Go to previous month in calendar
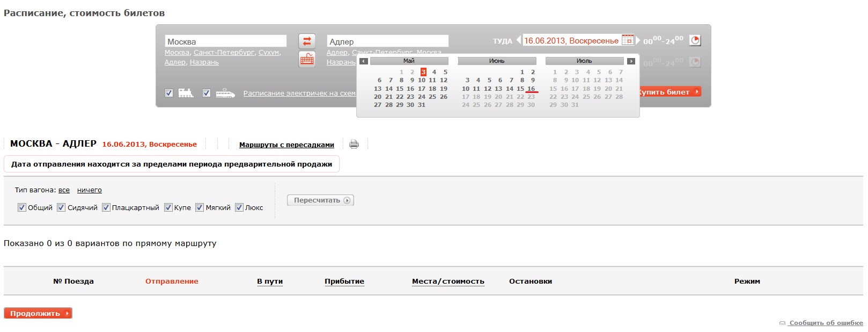868x332 pixels. coord(364,61)
